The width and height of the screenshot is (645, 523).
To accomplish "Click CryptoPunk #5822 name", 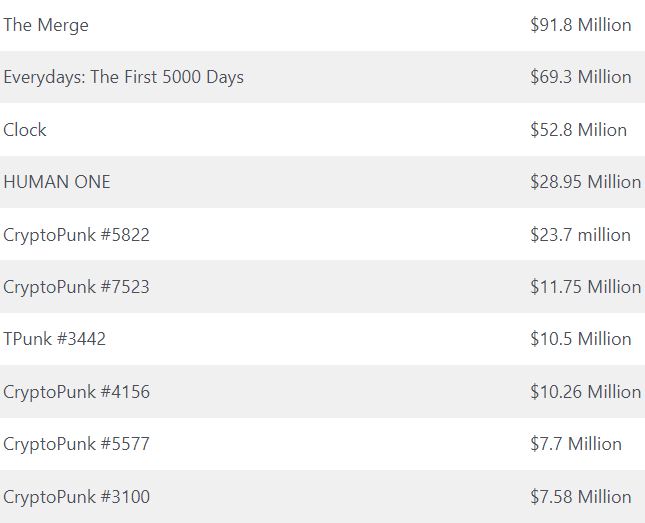I will pos(77,235).
